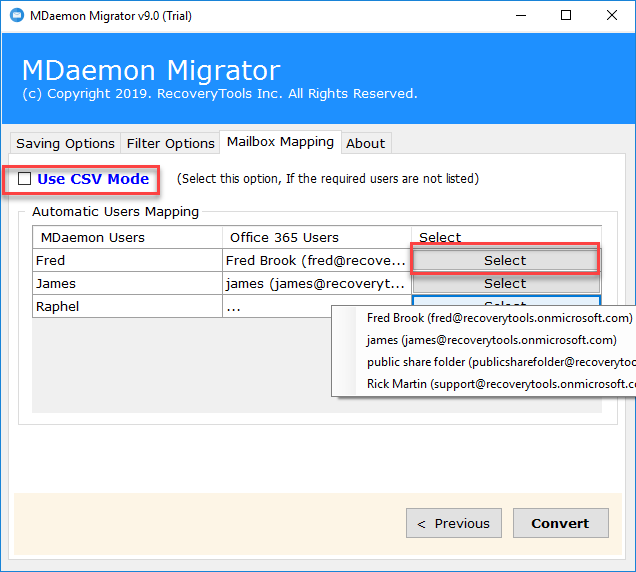
Task: Click the Office 365 Users column header
Action: tap(317, 237)
